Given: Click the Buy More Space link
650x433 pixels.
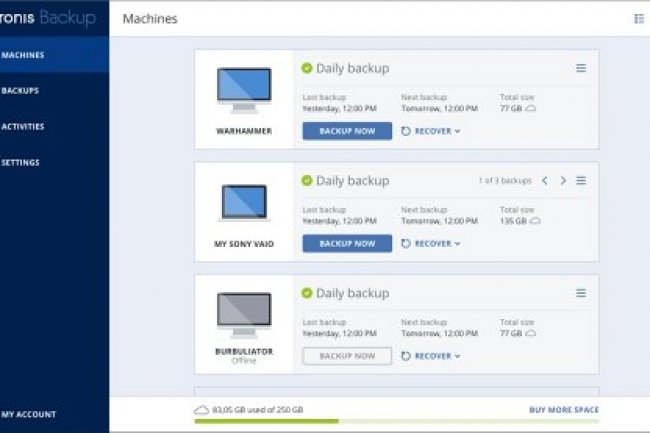Looking at the screenshot, I should tap(564, 410).
